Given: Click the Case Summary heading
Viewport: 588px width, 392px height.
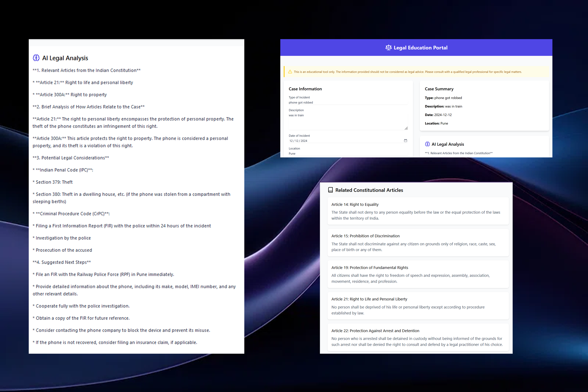Looking at the screenshot, I should tap(439, 89).
